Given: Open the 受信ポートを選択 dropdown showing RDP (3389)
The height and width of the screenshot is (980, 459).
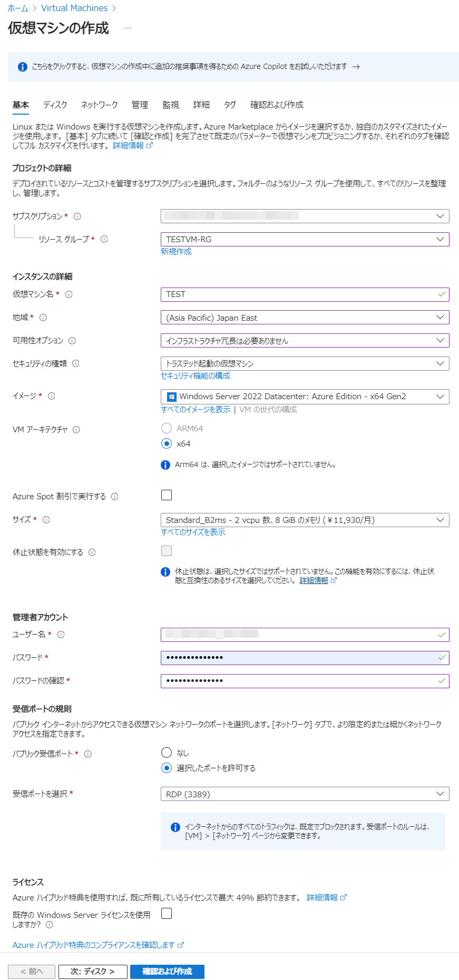Looking at the screenshot, I should [x=305, y=794].
